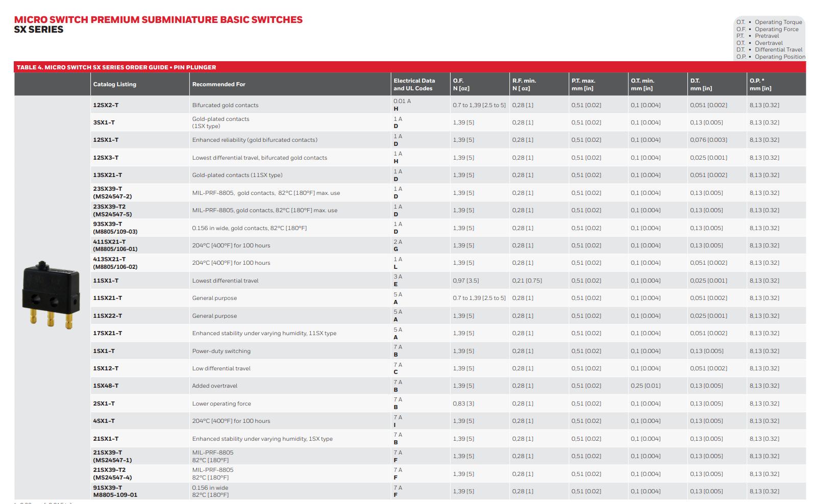Click the 0,83 [3] operating force value
Screen dimensions: 815x504
[463, 404]
